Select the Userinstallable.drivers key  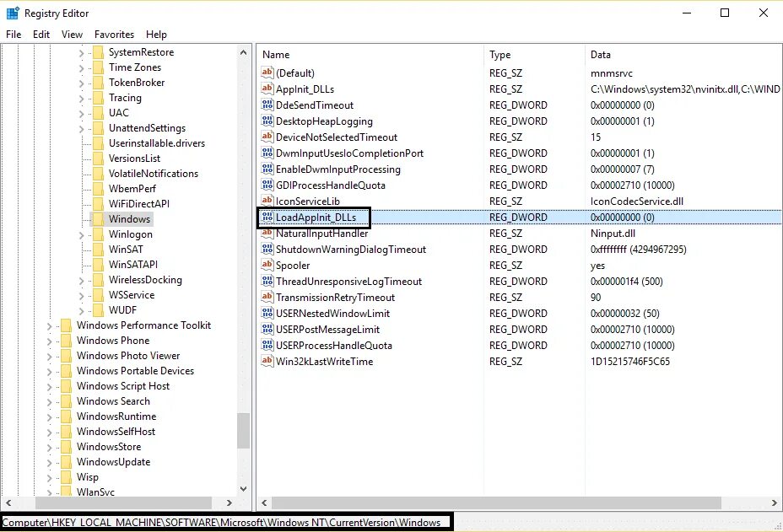157,143
